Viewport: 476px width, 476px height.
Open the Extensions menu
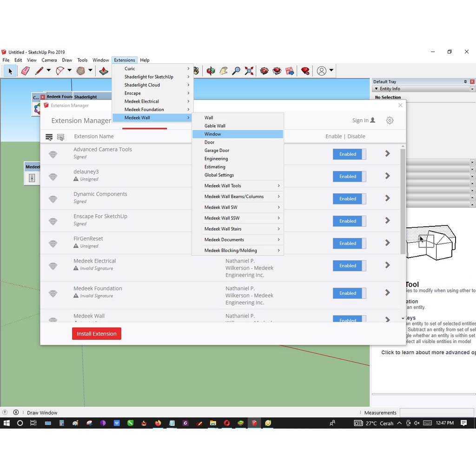click(124, 59)
